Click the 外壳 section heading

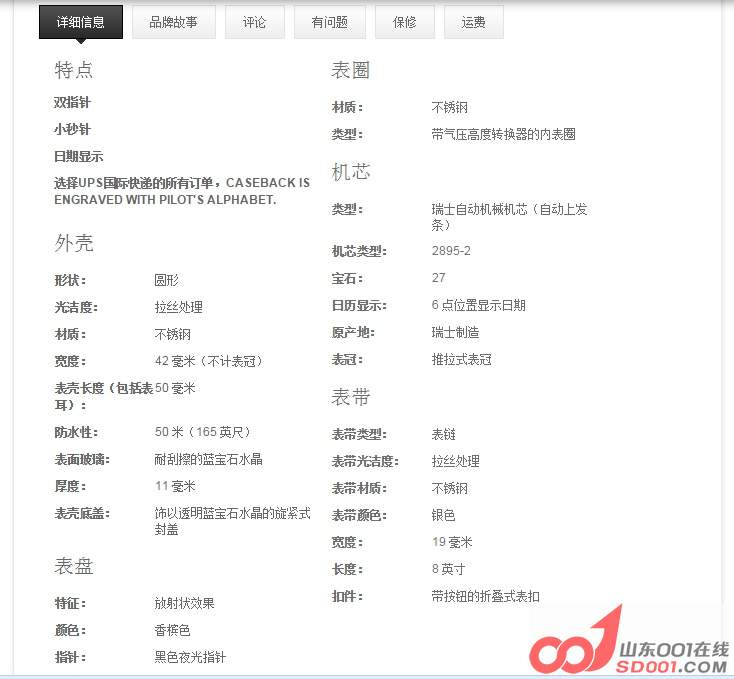tap(74, 243)
